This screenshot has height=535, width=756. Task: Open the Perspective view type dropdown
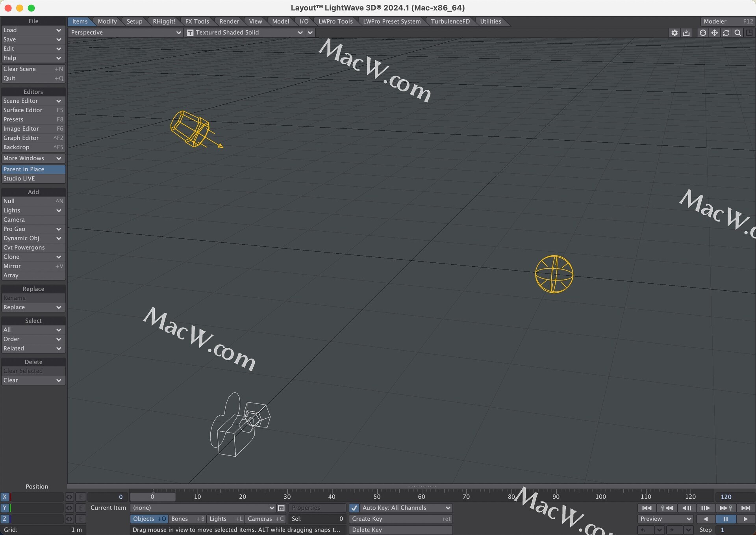tap(125, 33)
